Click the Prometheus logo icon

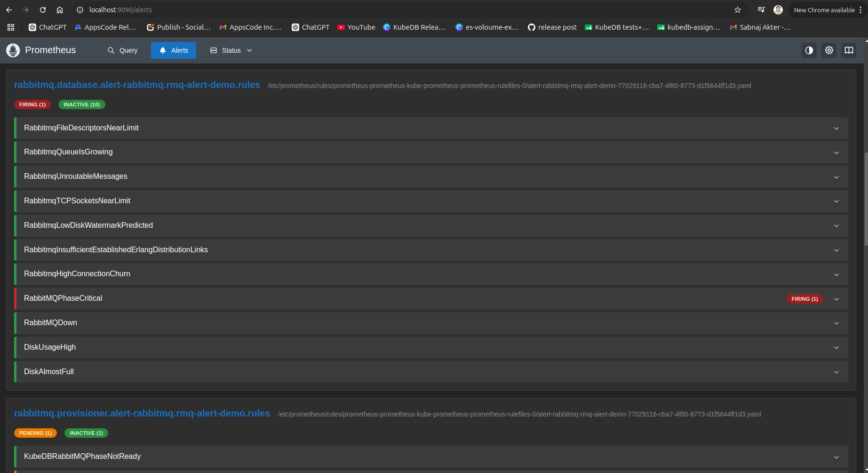[x=13, y=50]
